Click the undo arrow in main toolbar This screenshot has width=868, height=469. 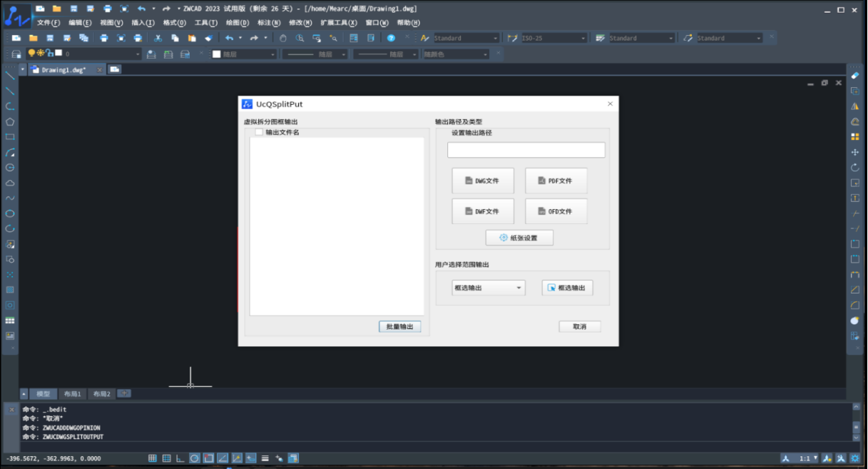click(x=229, y=39)
